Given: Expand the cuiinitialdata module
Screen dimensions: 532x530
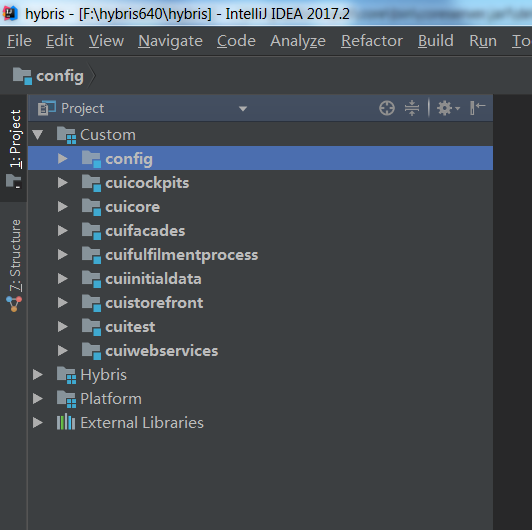Looking at the screenshot, I should click(x=62, y=279).
